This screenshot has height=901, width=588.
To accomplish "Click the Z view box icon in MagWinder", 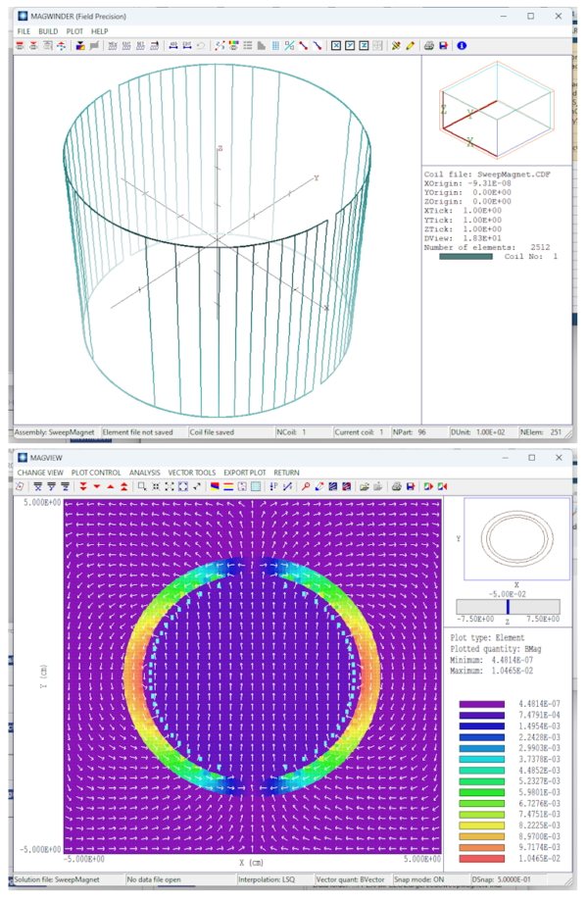I will click(x=365, y=46).
